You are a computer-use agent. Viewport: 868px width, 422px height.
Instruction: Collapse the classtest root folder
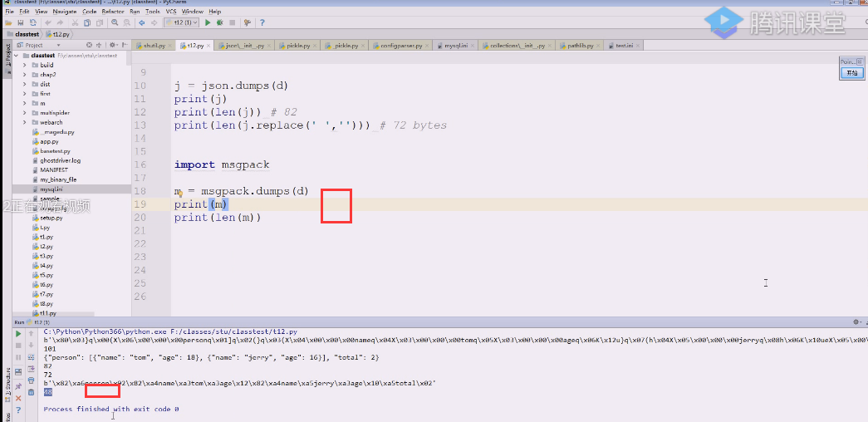point(17,56)
